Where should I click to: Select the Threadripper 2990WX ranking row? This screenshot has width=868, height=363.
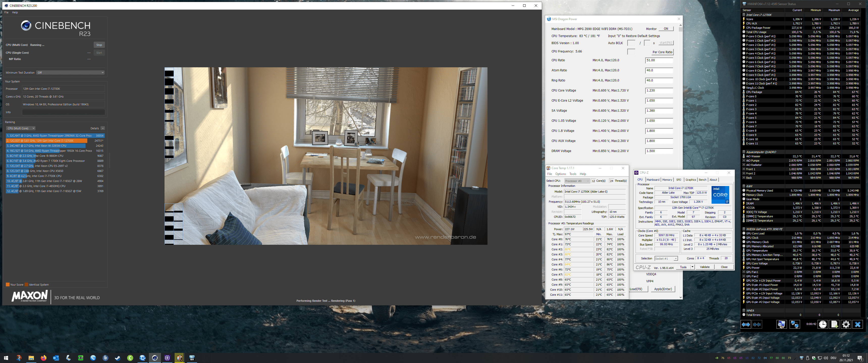click(55, 136)
